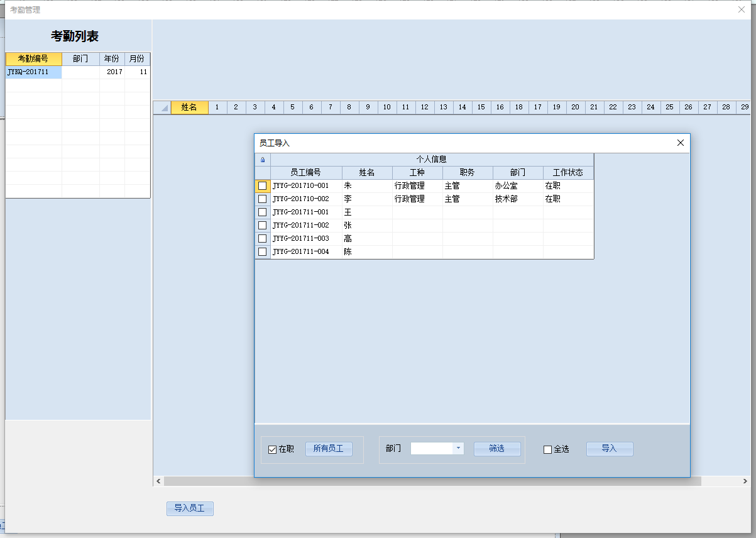Click the 筛选 button
The height and width of the screenshot is (538, 756).
[x=497, y=449]
